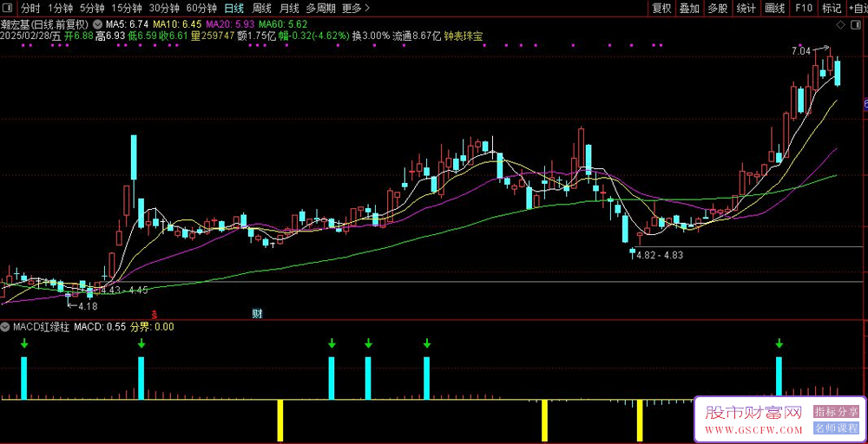868x444 pixels.
Task: Open the 画线 drawing tools
Action: coord(775,9)
